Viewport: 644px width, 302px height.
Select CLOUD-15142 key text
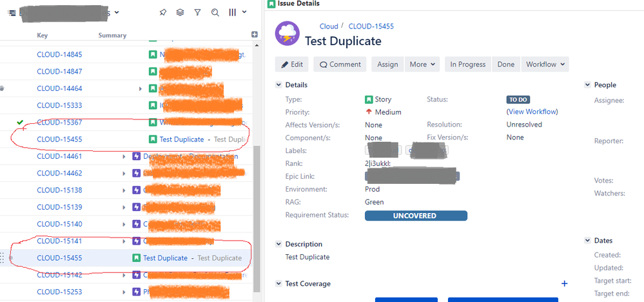[x=59, y=275]
